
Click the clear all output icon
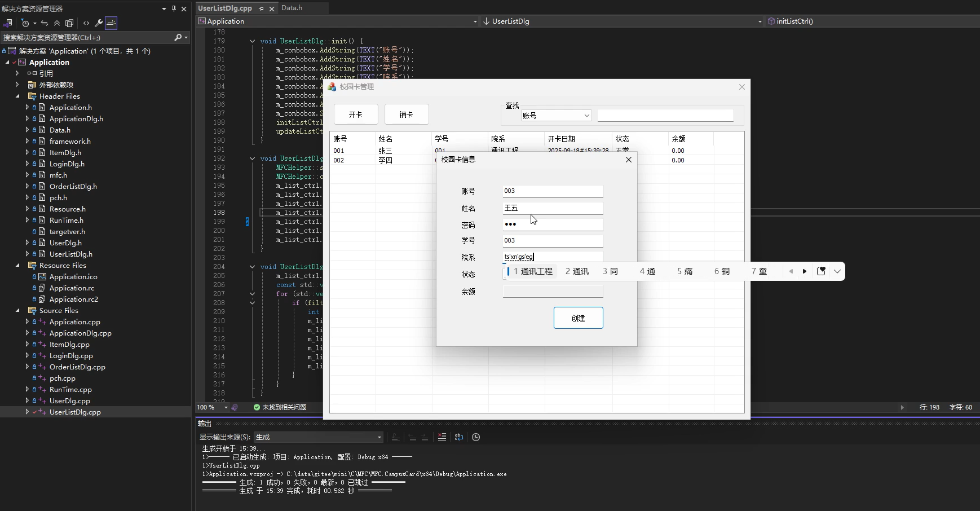442,437
